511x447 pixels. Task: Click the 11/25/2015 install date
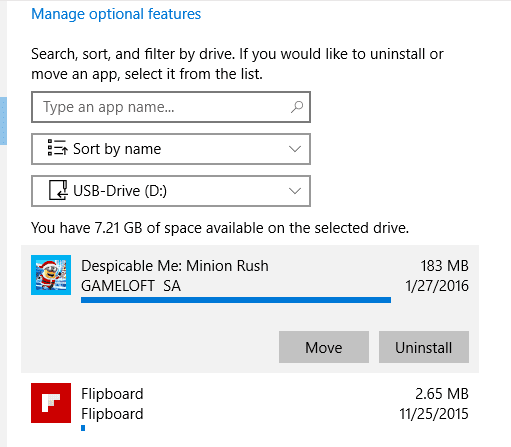click(434, 414)
